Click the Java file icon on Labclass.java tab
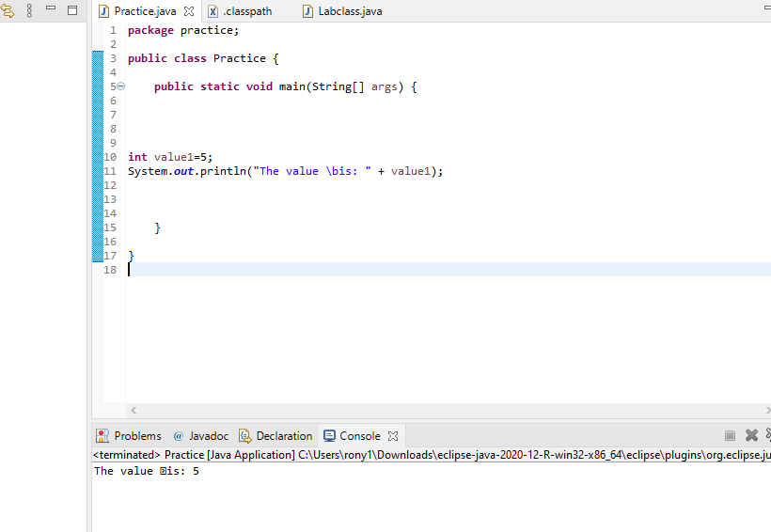771x532 pixels. (307, 11)
